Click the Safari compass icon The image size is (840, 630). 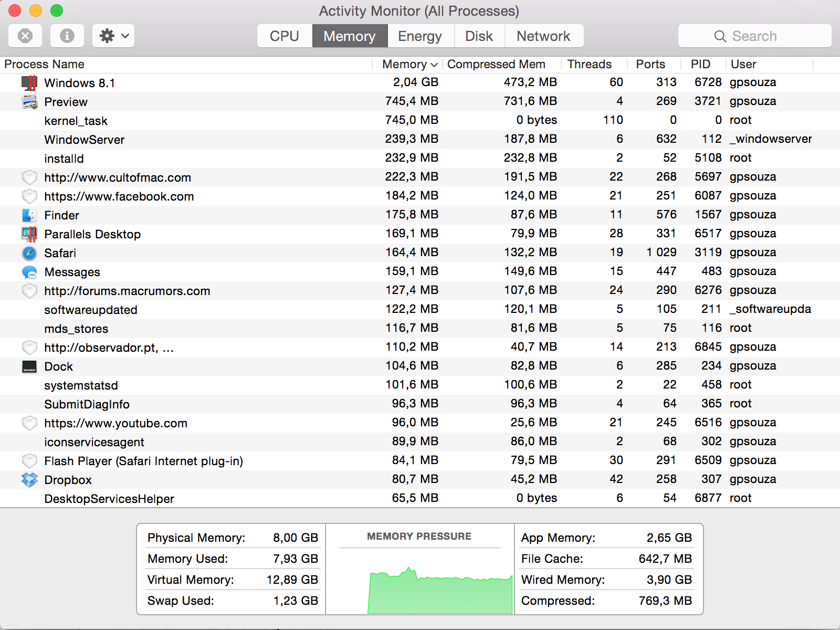tap(29, 253)
